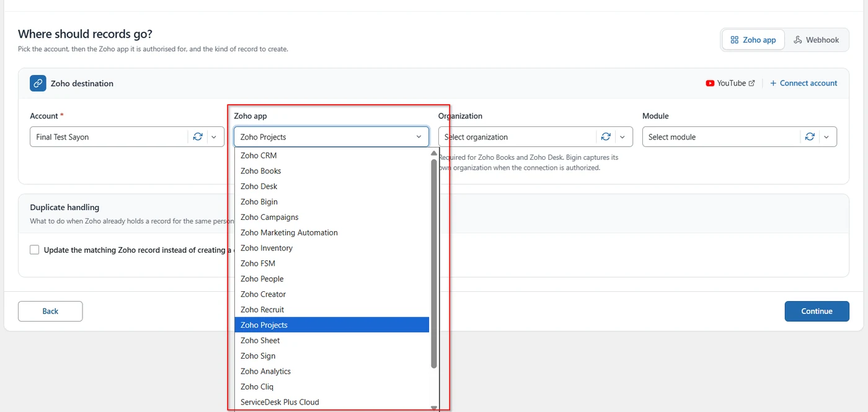Click Connect account link
The width and height of the screenshot is (868, 412).
[x=804, y=83]
